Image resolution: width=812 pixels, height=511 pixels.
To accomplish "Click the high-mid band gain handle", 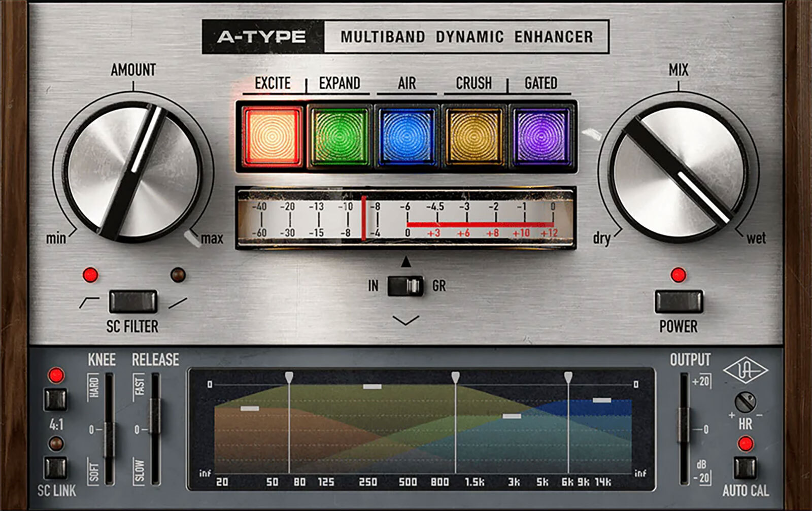I will click(x=512, y=416).
